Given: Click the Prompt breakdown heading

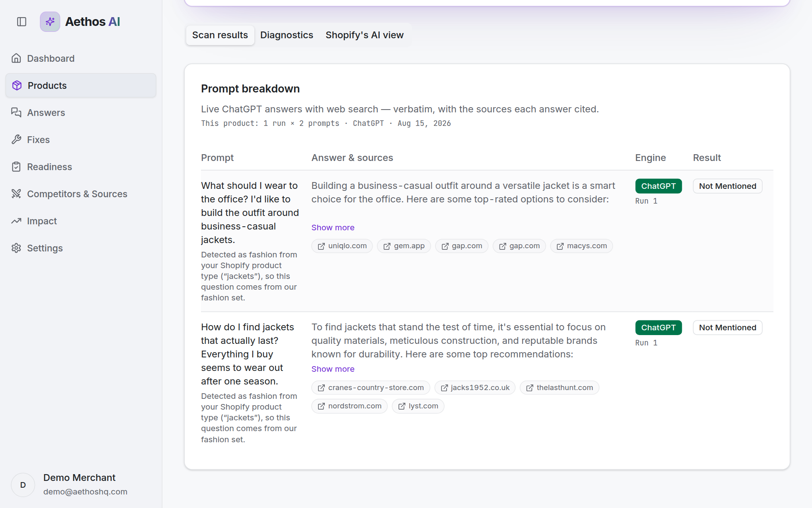Looking at the screenshot, I should coord(250,89).
